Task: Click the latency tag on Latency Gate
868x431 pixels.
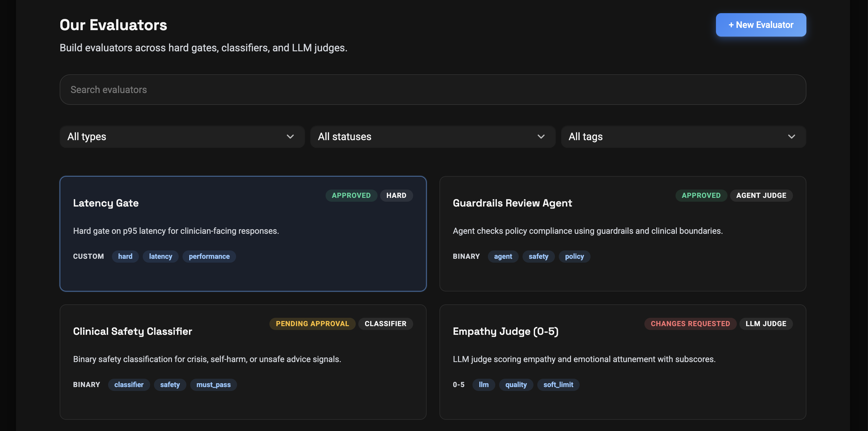Action: (x=160, y=257)
